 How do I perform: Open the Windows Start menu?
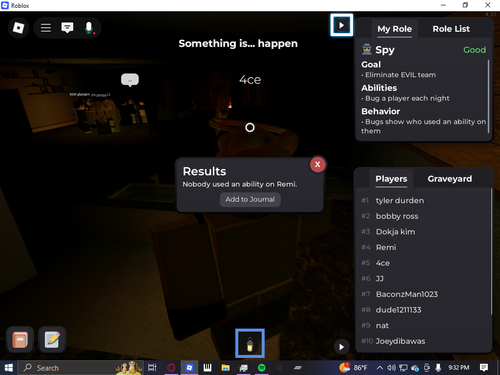coord(8,368)
